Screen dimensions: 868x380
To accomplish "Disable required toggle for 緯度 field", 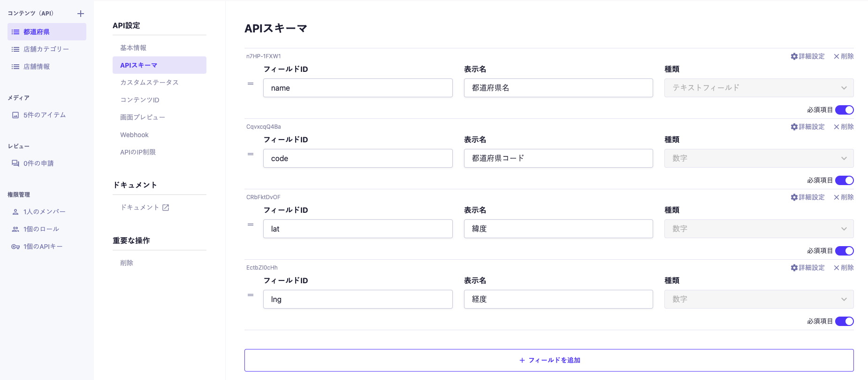I will point(844,251).
